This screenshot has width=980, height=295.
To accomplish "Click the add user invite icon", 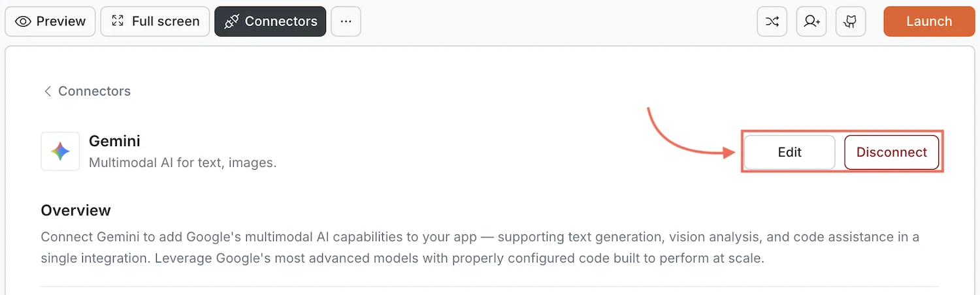I will coord(811,22).
